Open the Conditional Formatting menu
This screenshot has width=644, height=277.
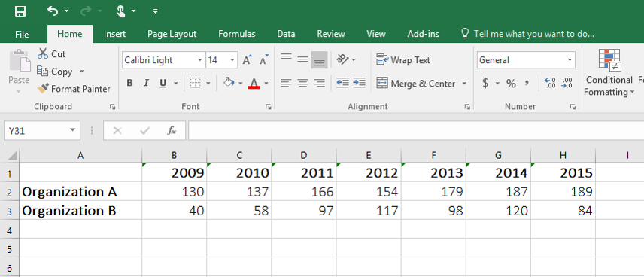click(609, 73)
